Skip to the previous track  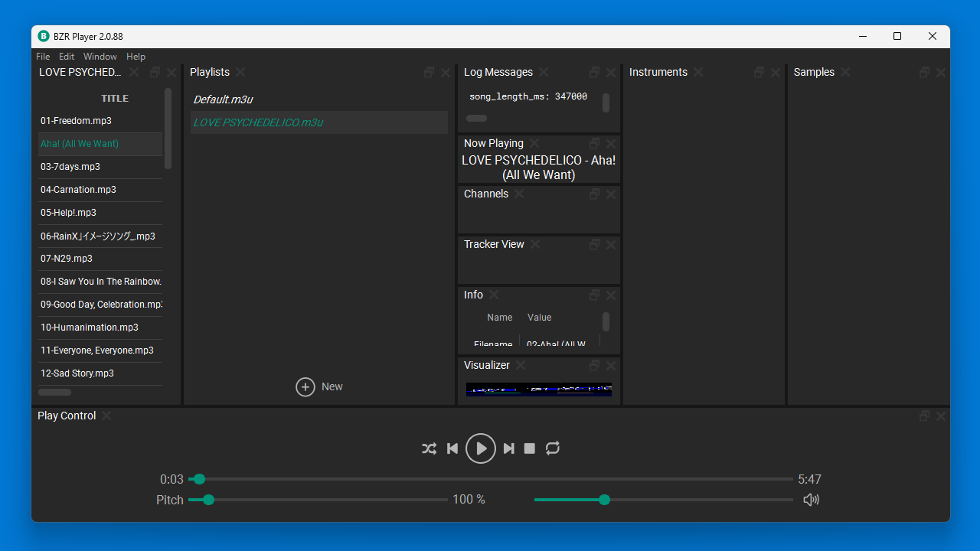(452, 448)
